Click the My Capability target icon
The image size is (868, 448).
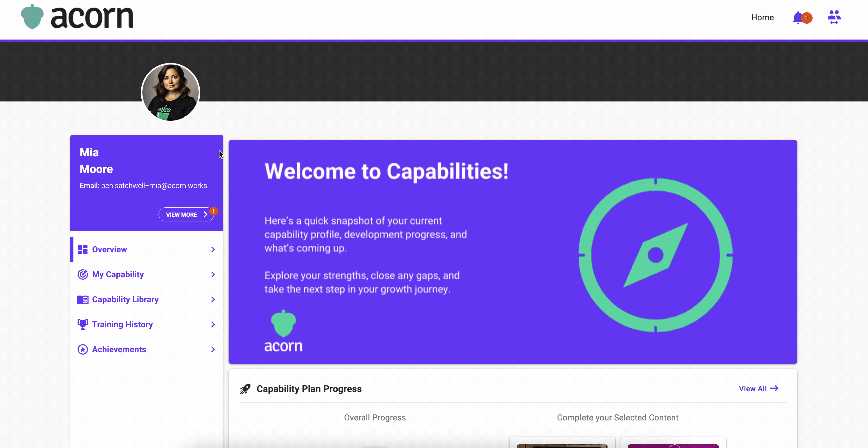(83, 274)
